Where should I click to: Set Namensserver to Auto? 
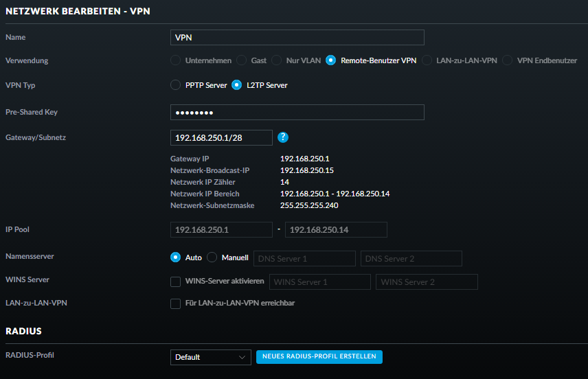[176, 257]
